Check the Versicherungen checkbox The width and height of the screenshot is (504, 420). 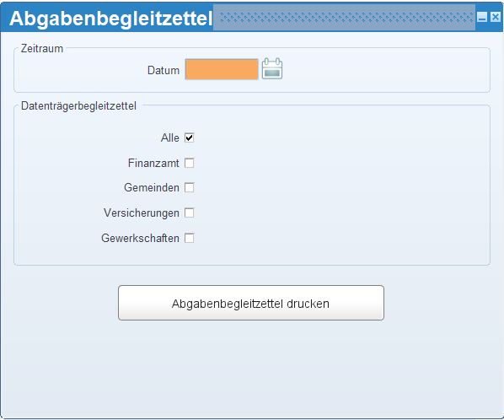click(190, 213)
